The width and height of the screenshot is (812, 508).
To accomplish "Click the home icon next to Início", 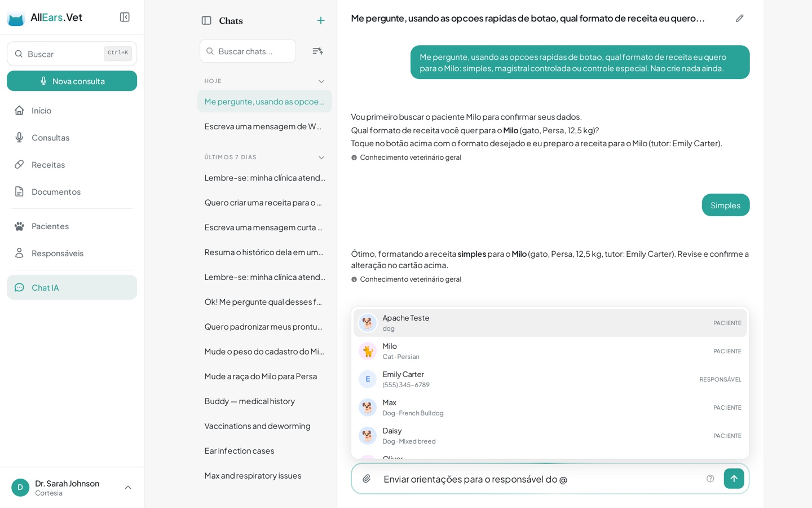I will coord(19,110).
